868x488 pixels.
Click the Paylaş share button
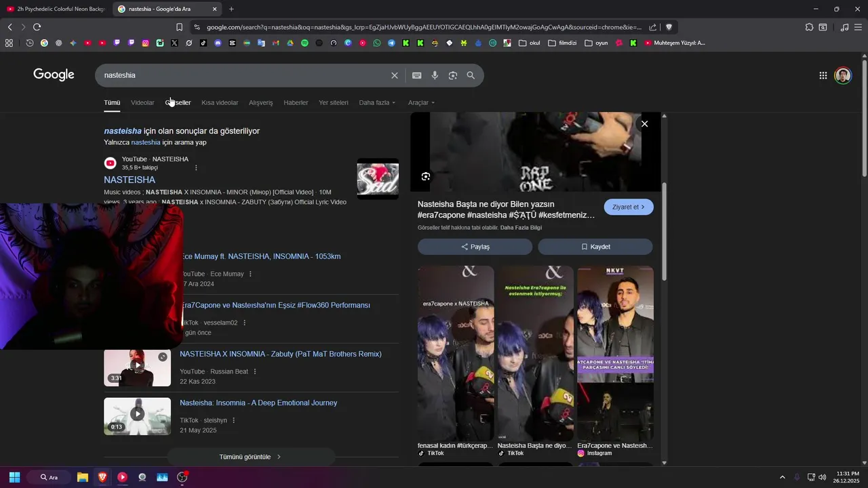click(x=475, y=247)
